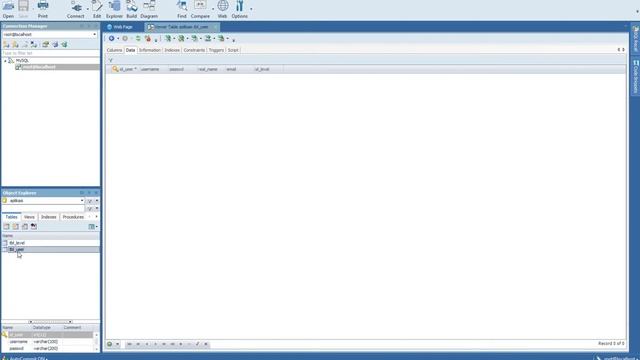This screenshot has height=360, width=640.
Task: Open the Indexes tab in the table editor
Action: (172, 50)
